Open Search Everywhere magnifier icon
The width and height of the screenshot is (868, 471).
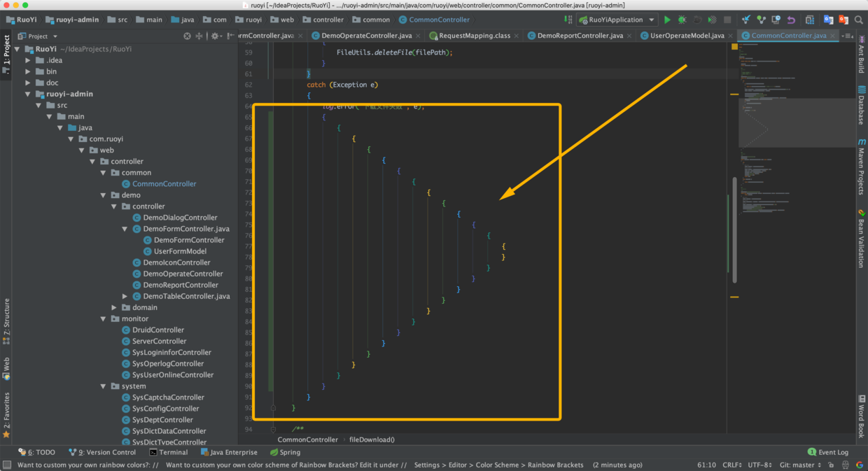click(x=858, y=20)
